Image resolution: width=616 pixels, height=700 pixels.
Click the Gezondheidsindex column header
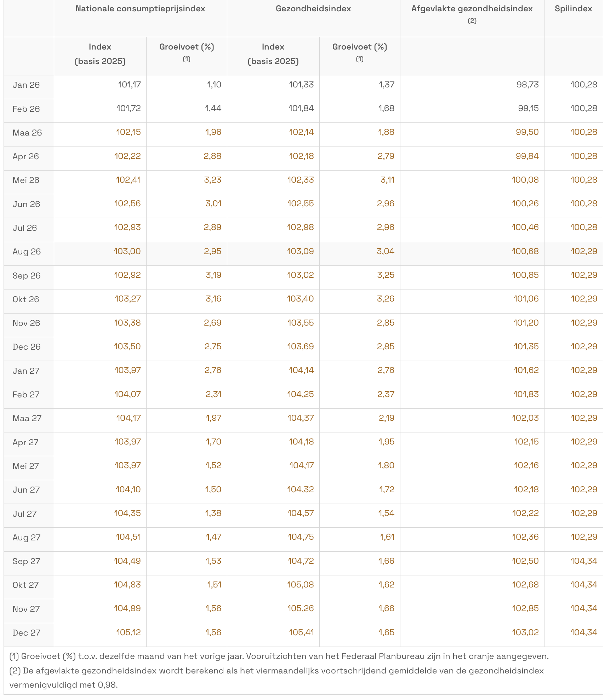coord(313,9)
